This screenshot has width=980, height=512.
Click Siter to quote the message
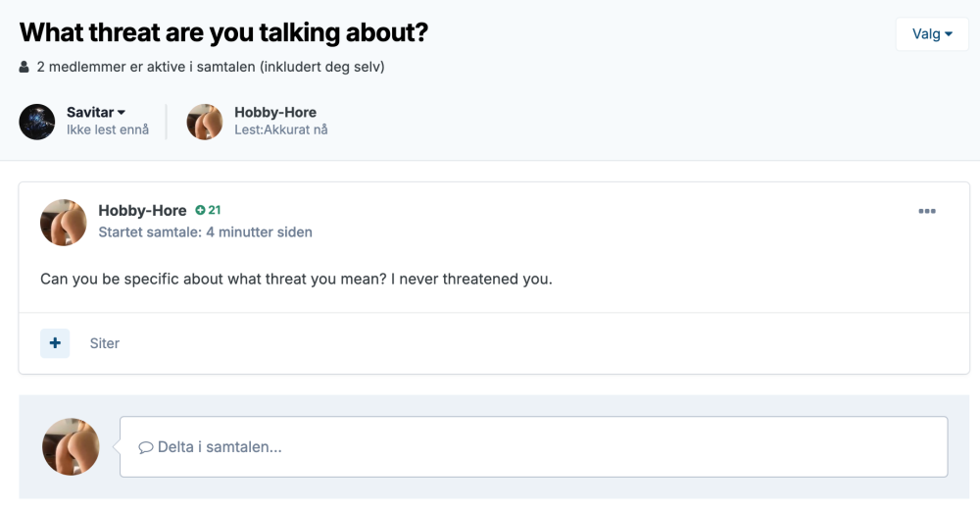click(105, 343)
